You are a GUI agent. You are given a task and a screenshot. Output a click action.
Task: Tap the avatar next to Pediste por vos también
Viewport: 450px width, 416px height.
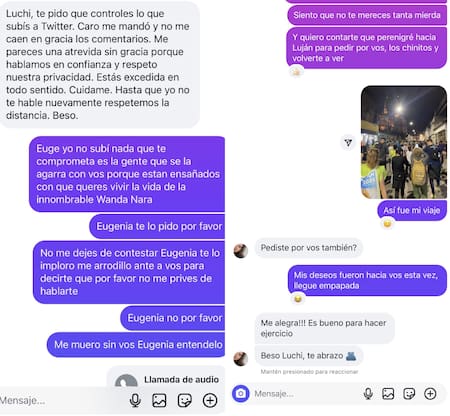point(241,251)
